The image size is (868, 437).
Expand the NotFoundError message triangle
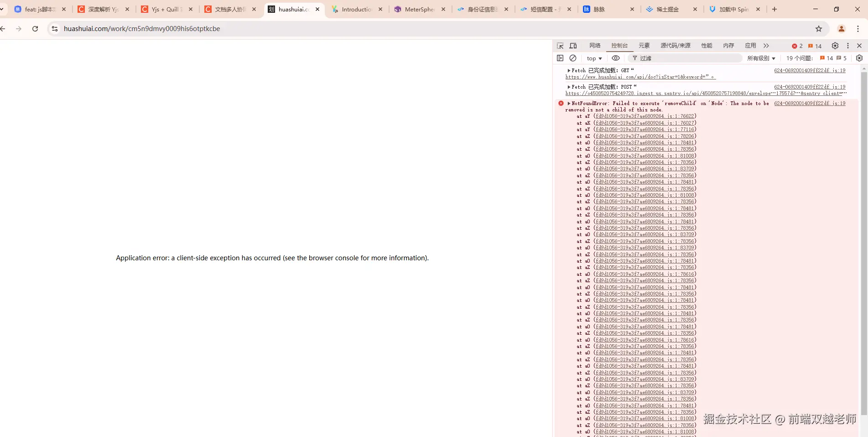coord(569,104)
